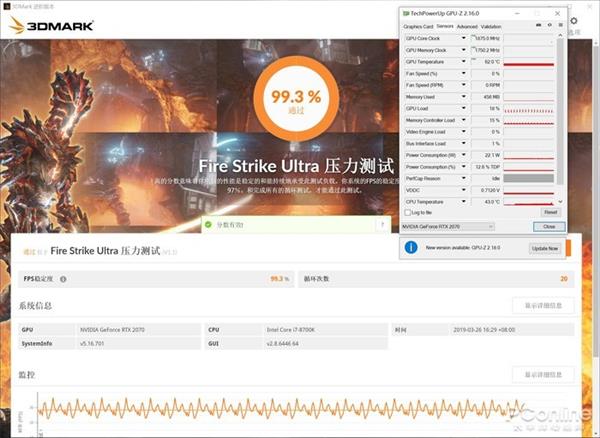Click the green check icon beside 分数有效
This screenshot has height=438, width=600.
[208, 225]
